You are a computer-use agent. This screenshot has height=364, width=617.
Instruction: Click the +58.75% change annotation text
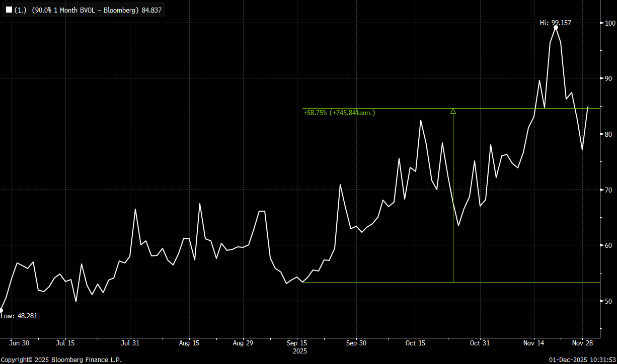click(339, 113)
